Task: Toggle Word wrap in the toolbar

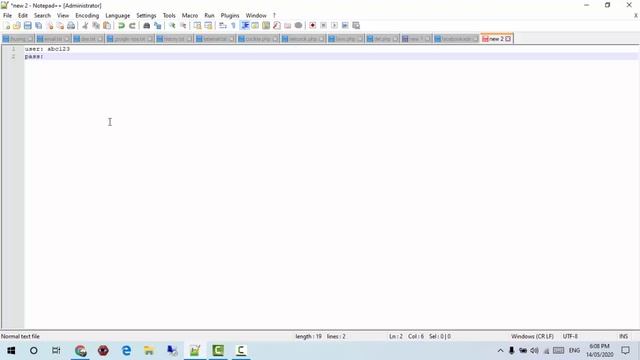Action: pos(222,26)
